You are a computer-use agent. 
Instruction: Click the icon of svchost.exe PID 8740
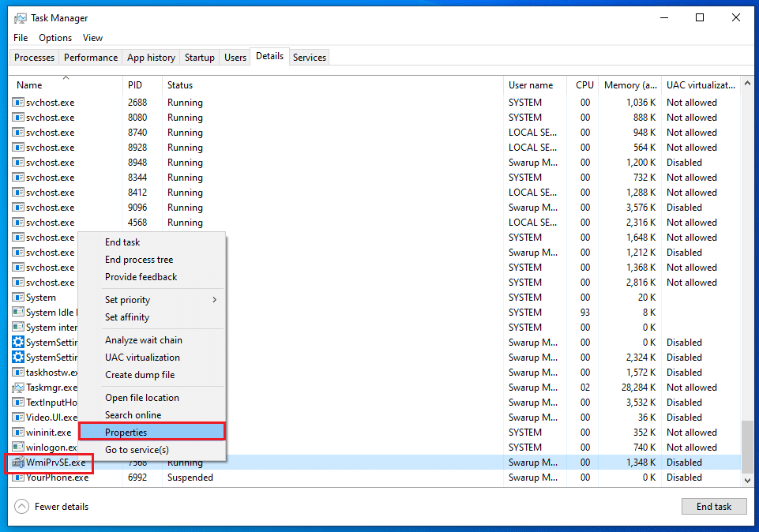(18, 133)
